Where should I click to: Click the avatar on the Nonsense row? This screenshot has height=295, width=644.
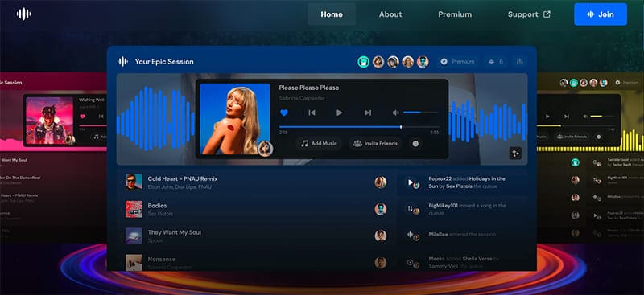click(381, 263)
